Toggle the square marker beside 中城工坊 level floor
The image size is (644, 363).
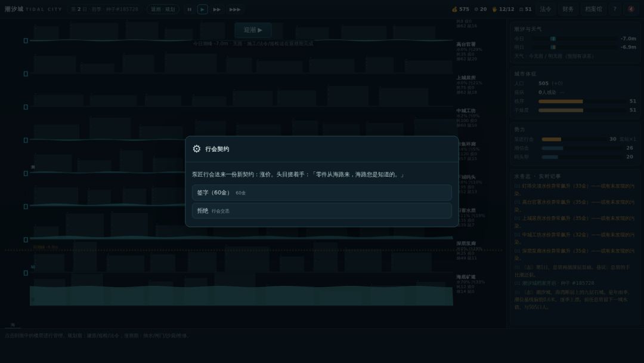coord(26,107)
